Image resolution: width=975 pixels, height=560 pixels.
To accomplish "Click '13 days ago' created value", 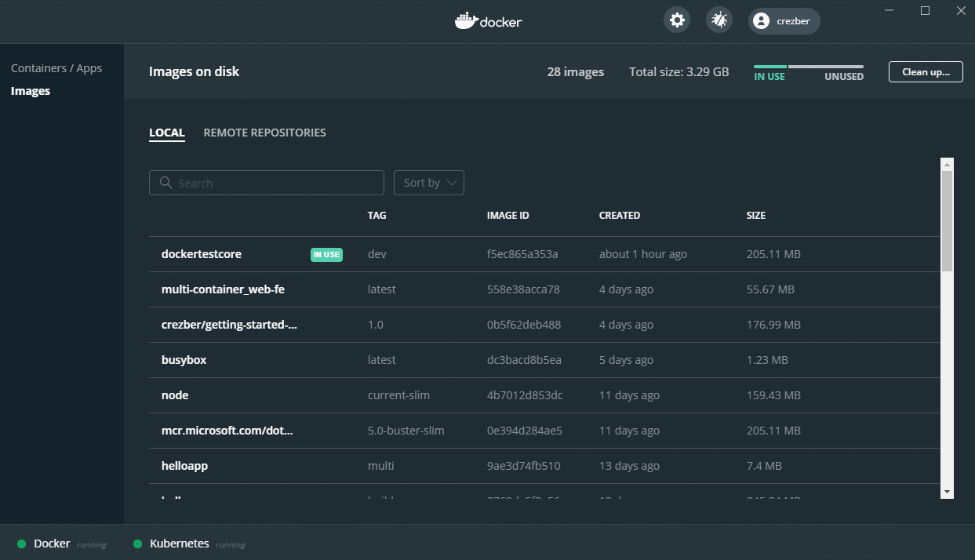I will point(629,466).
